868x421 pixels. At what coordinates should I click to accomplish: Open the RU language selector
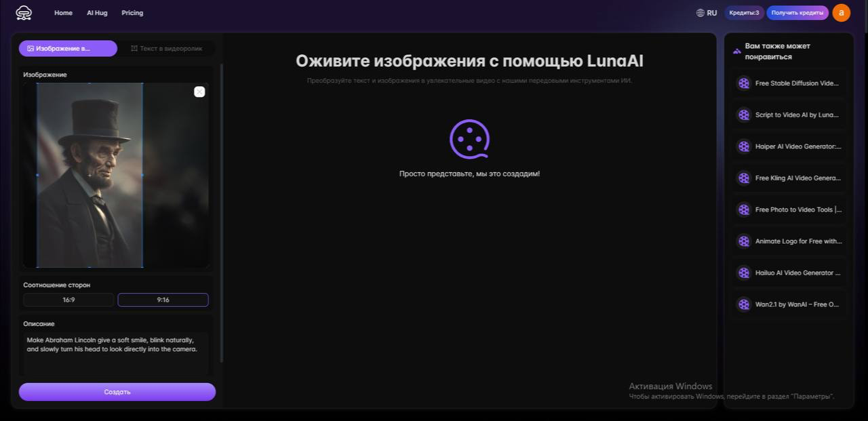707,13
